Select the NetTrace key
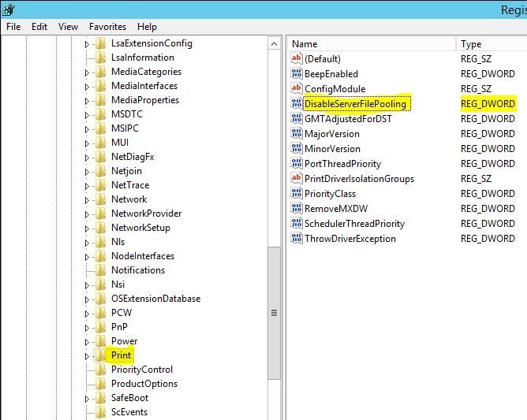Image resolution: width=527 pixels, height=420 pixels. tap(130, 185)
